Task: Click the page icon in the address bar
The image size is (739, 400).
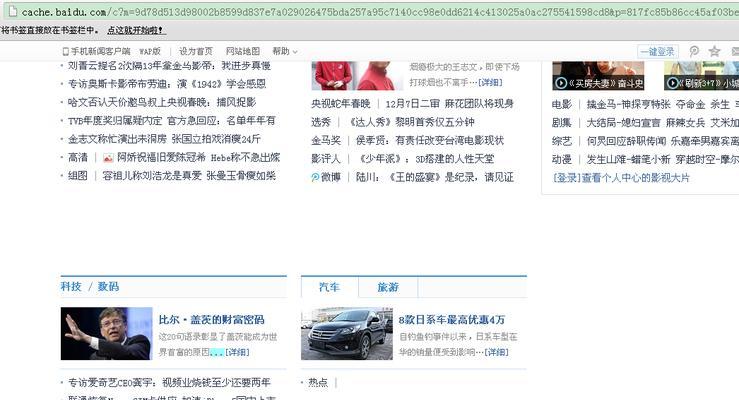Action: click(x=12, y=11)
